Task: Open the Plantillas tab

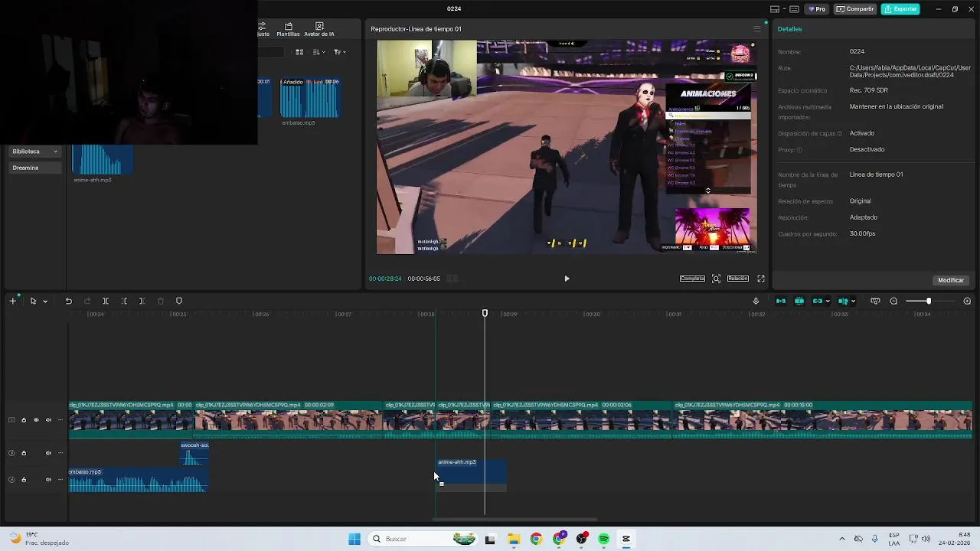Action: [x=288, y=29]
